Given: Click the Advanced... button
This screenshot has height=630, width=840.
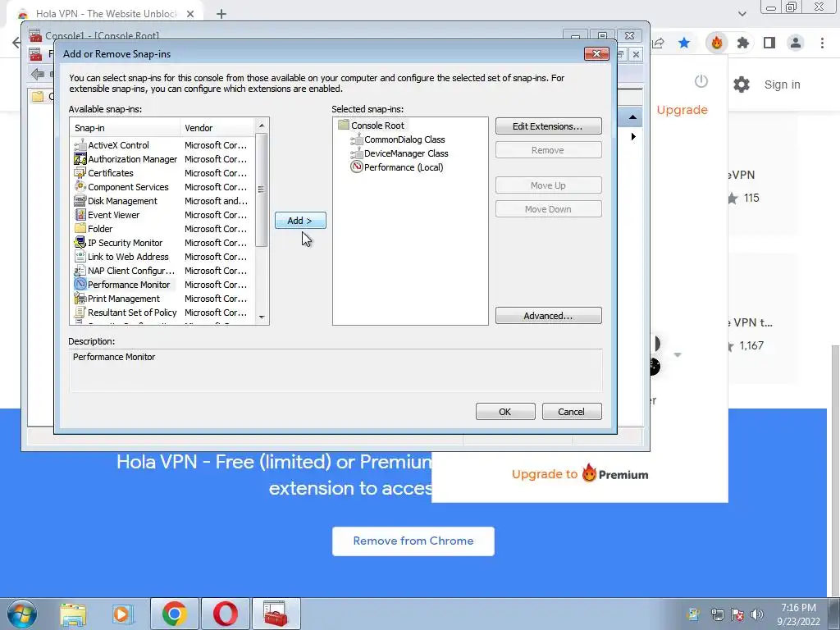Looking at the screenshot, I should (x=548, y=316).
